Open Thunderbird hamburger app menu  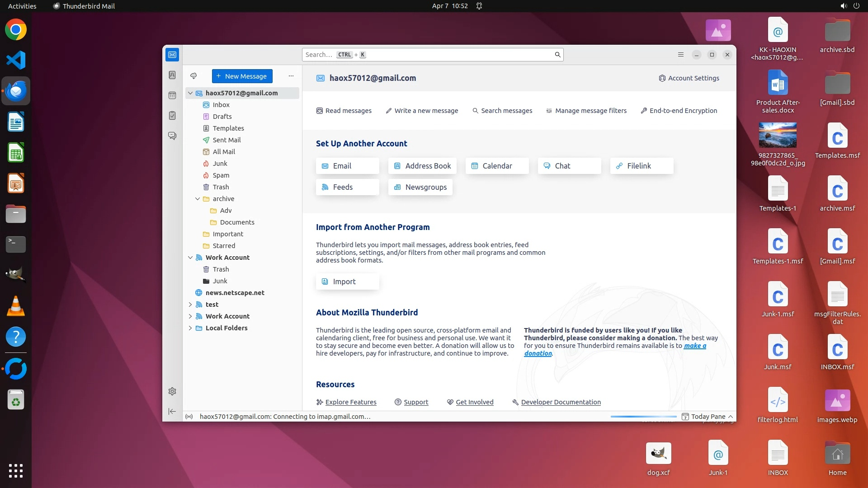(681, 55)
